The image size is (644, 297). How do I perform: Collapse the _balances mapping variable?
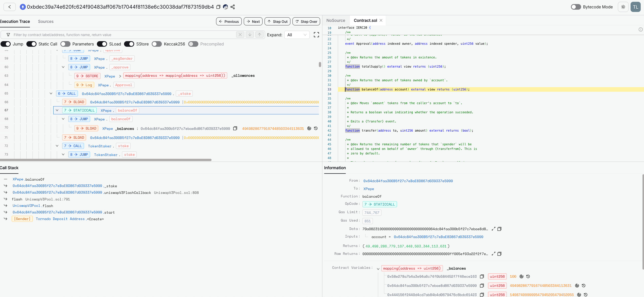click(378, 269)
